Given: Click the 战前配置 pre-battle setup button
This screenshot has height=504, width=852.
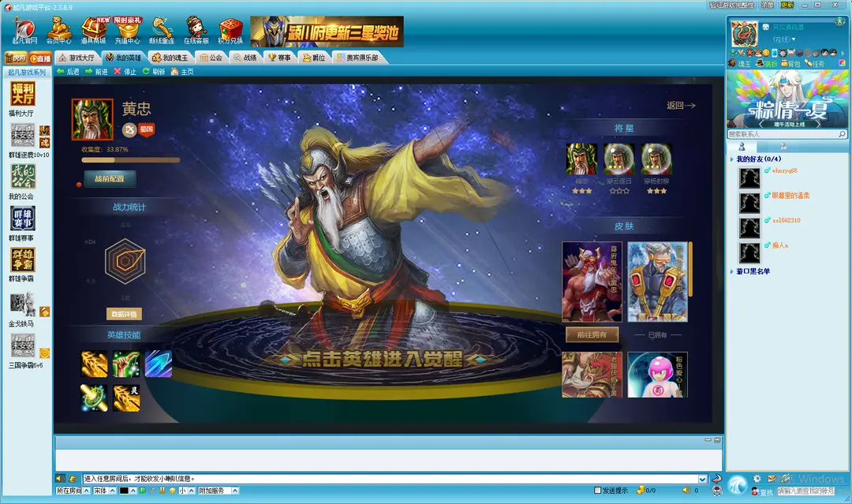Looking at the screenshot, I should (110, 179).
